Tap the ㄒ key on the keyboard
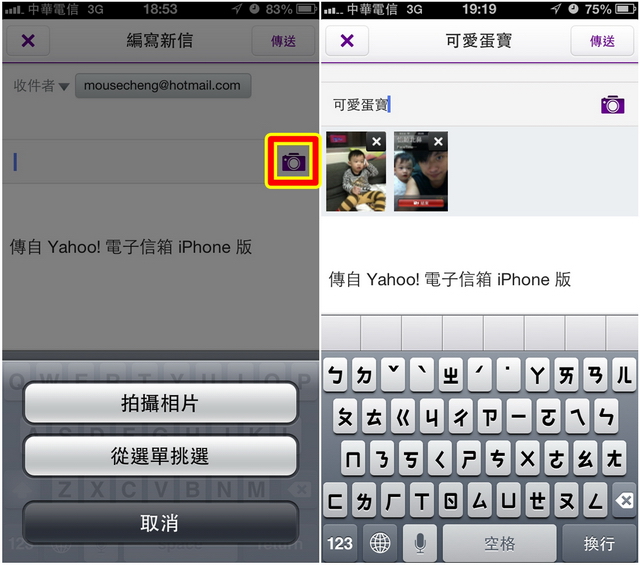 (x=422, y=500)
